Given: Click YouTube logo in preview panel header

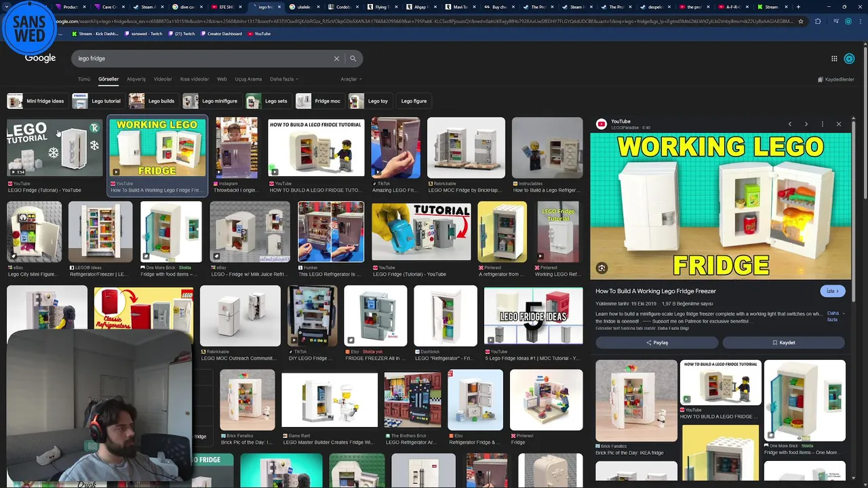Looking at the screenshot, I should click(x=601, y=124).
